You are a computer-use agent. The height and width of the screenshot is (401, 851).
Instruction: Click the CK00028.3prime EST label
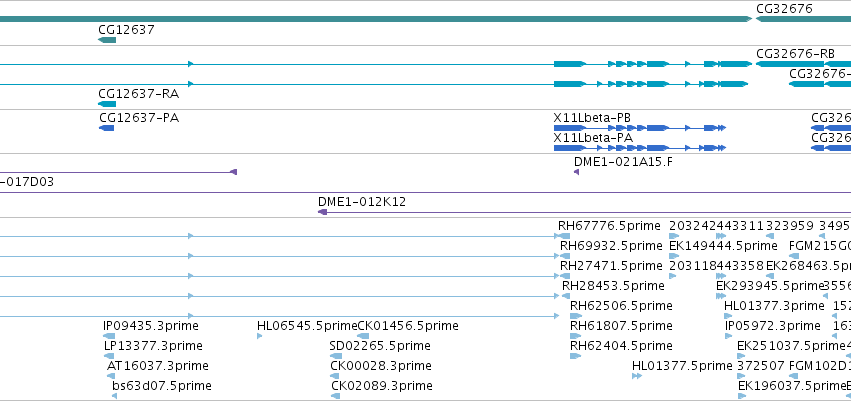381,365
